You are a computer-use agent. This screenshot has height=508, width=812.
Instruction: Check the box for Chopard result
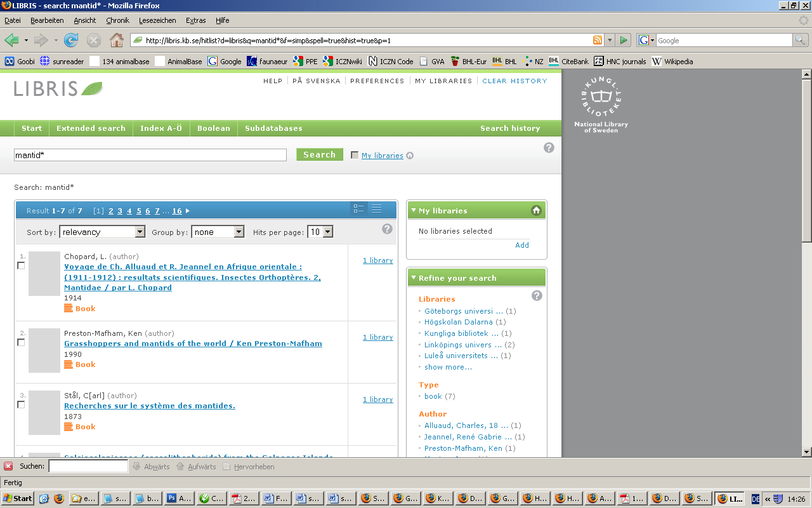pyautogui.click(x=21, y=265)
